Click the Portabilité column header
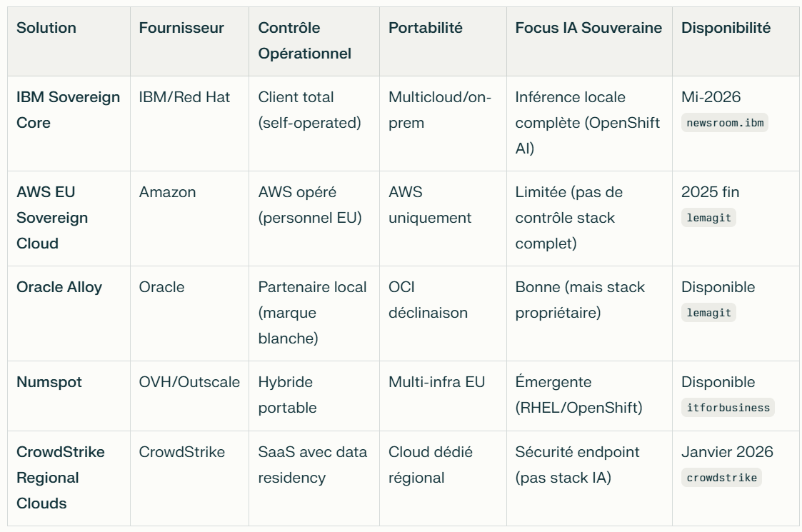 pyautogui.click(x=426, y=28)
